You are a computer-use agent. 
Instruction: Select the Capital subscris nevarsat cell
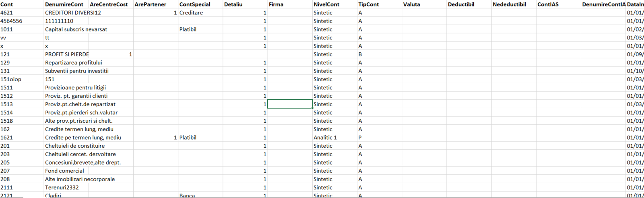(x=76, y=29)
